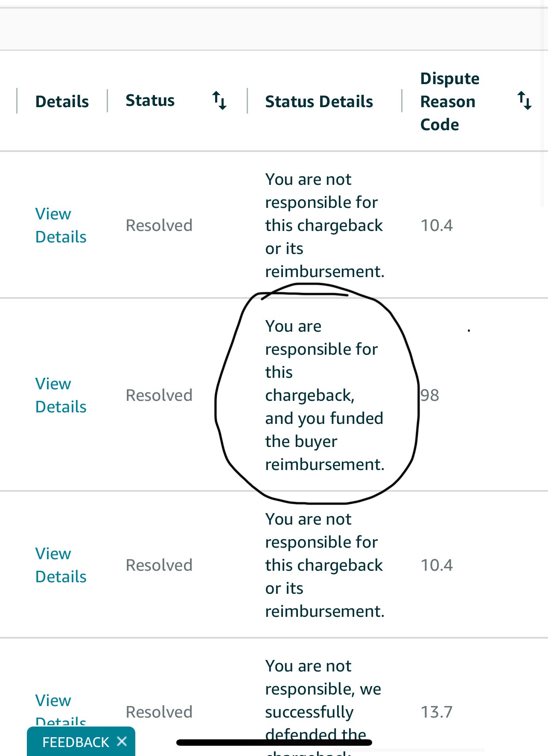The width and height of the screenshot is (548, 756).
Task: Click the circled 'You are responsible' status text
Action: (x=324, y=395)
